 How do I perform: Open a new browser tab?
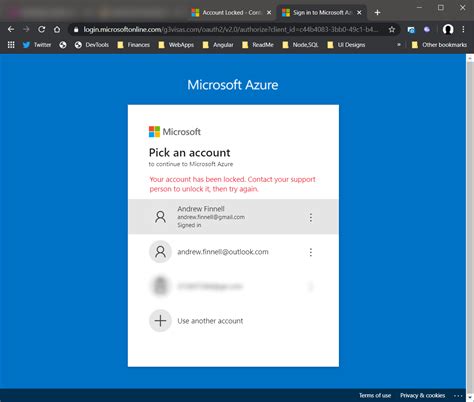377,13
